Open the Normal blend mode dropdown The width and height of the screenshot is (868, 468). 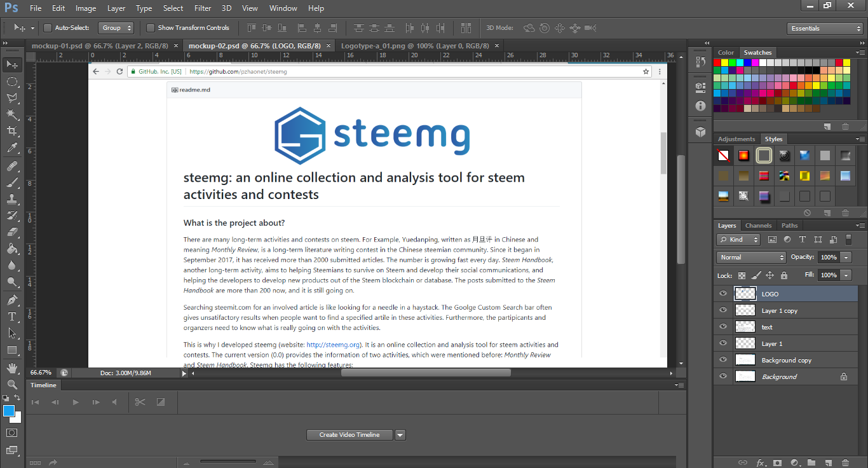(751, 258)
